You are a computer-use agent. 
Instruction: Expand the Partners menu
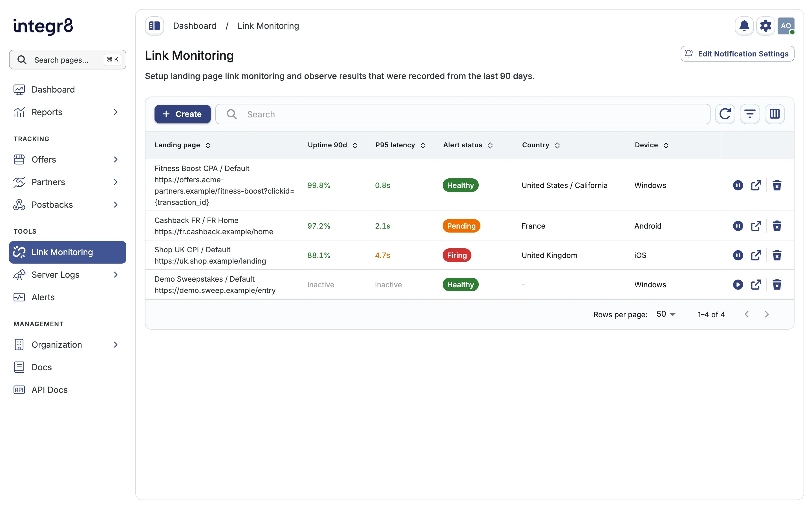click(x=67, y=182)
